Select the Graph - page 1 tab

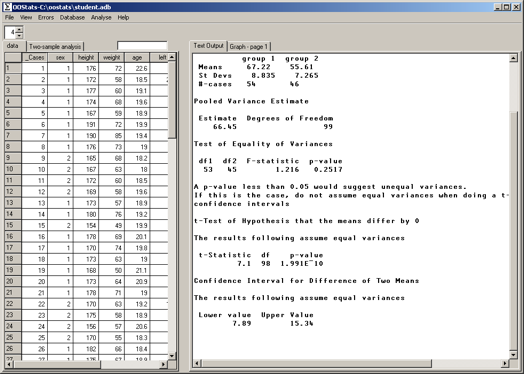249,47
